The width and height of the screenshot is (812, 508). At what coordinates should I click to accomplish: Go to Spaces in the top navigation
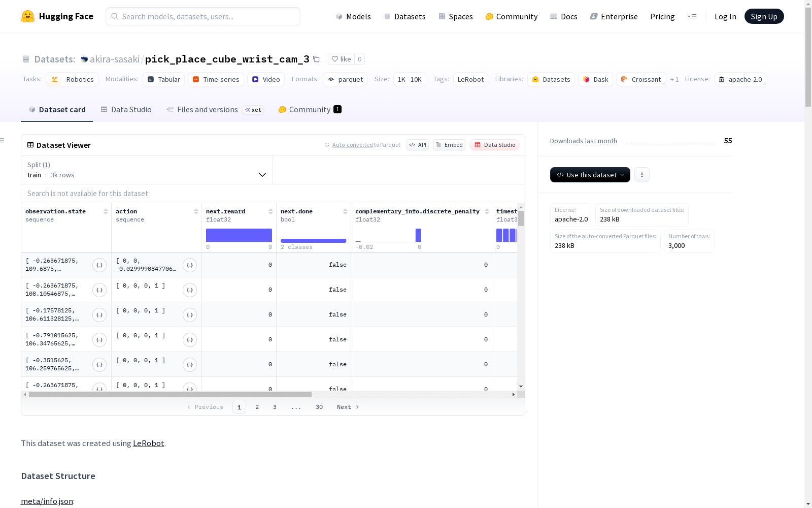[x=456, y=16]
